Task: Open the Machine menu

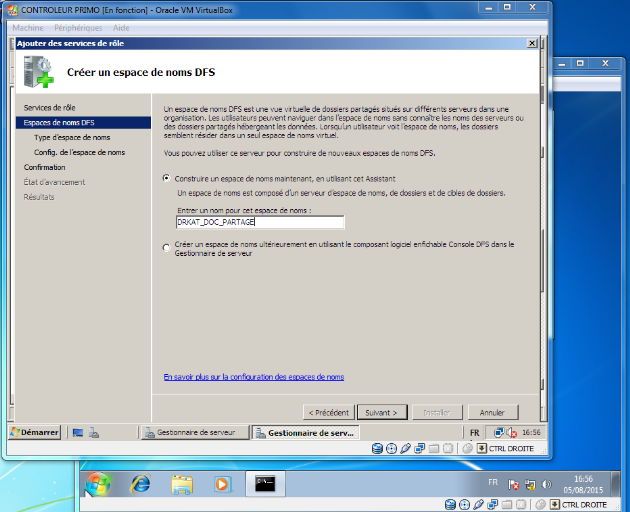Action: [x=28, y=28]
